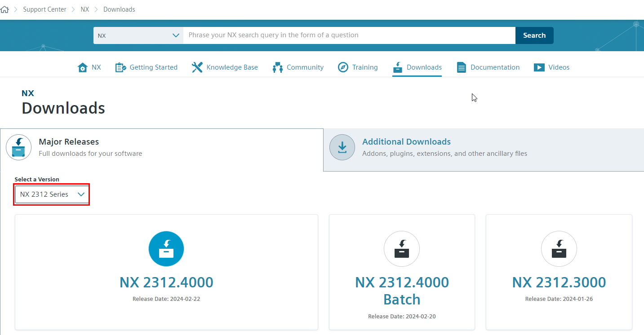Open the Getting Started tab
Viewport: 644px width, 335px height.
click(147, 67)
